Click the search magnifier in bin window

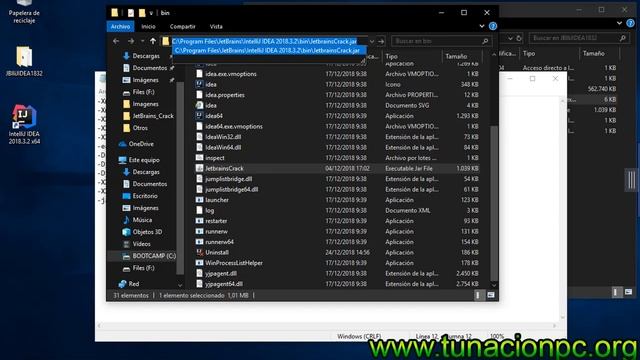[x=485, y=41]
